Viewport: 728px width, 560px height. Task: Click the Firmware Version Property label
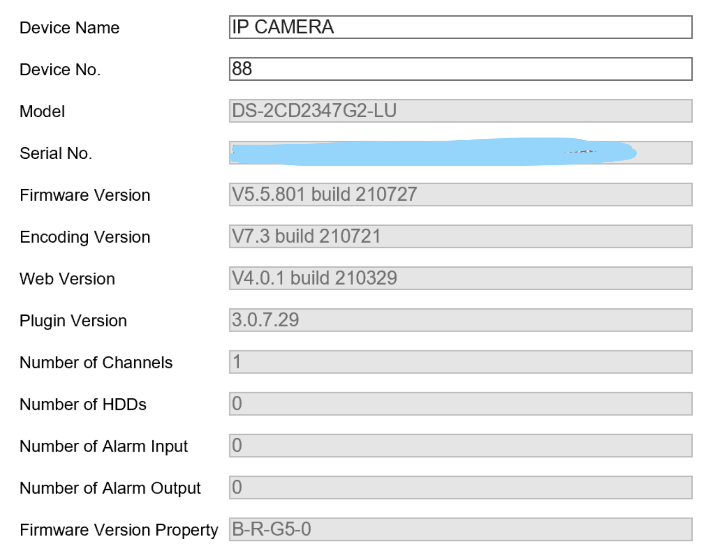119,530
